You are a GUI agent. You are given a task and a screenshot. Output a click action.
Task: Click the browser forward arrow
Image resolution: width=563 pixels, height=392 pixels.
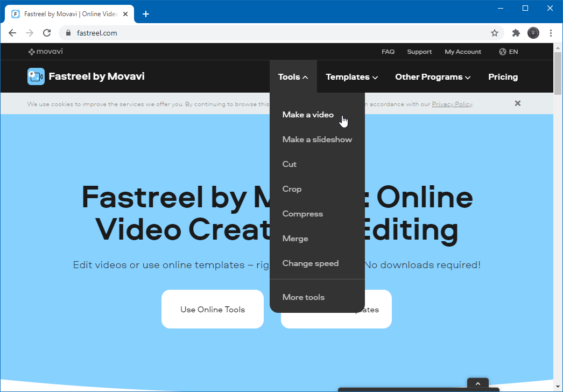(30, 33)
